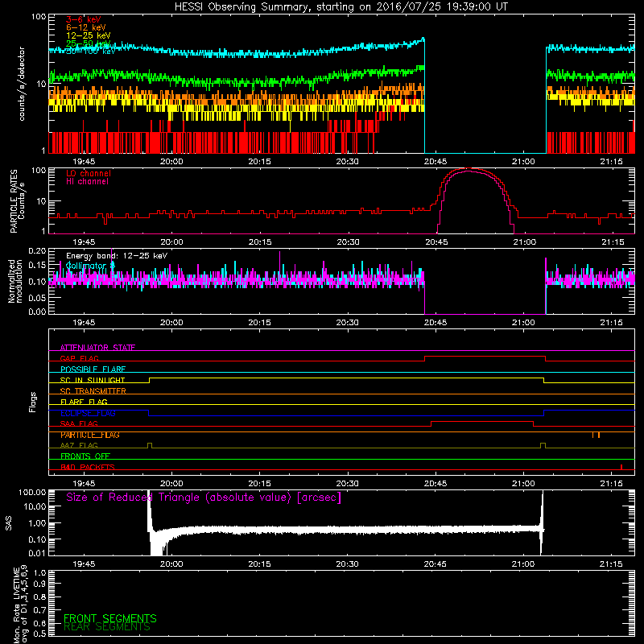Click the HESSI Observing Summary title text
Screen dimensions: 644x644
(x=341, y=7)
